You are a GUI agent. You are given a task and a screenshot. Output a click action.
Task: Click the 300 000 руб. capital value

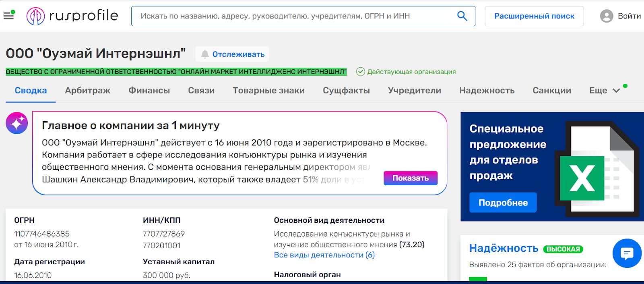pos(167,275)
